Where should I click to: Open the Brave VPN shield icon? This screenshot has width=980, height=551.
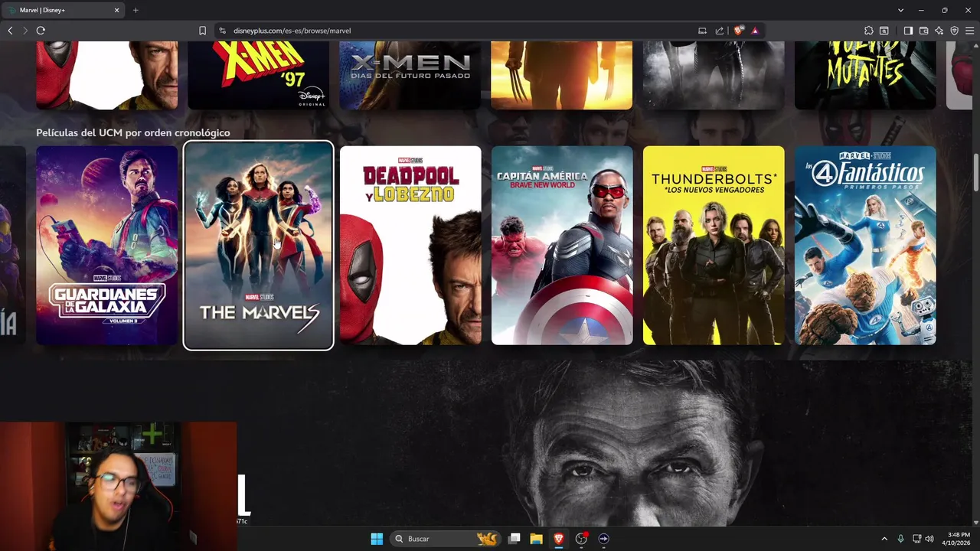[x=954, y=31]
